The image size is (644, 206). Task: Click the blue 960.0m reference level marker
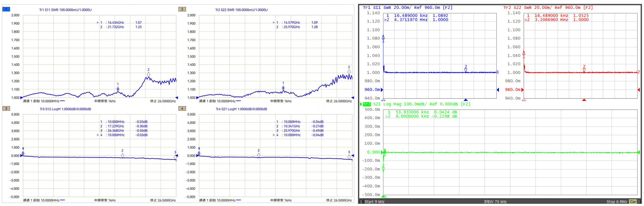[x=372, y=90]
